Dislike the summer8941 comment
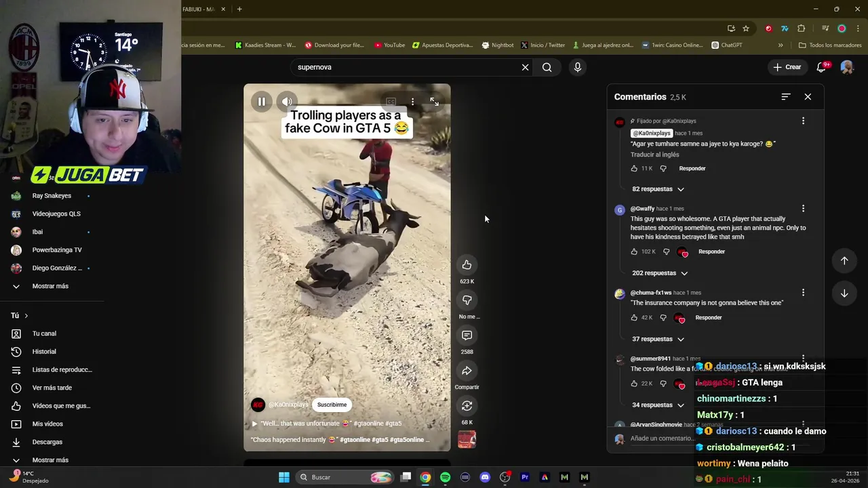Screen dimensions: 868x488 (x=663, y=383)
